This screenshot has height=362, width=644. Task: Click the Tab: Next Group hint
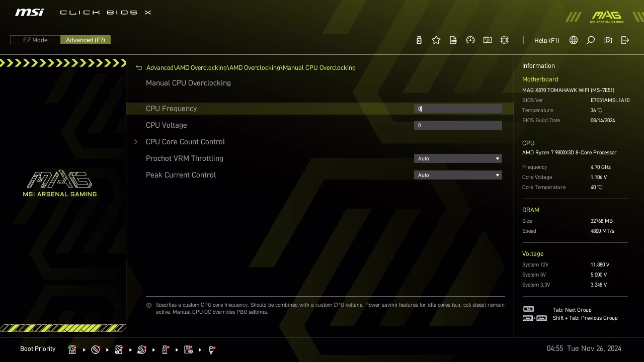tap(572, 310)
